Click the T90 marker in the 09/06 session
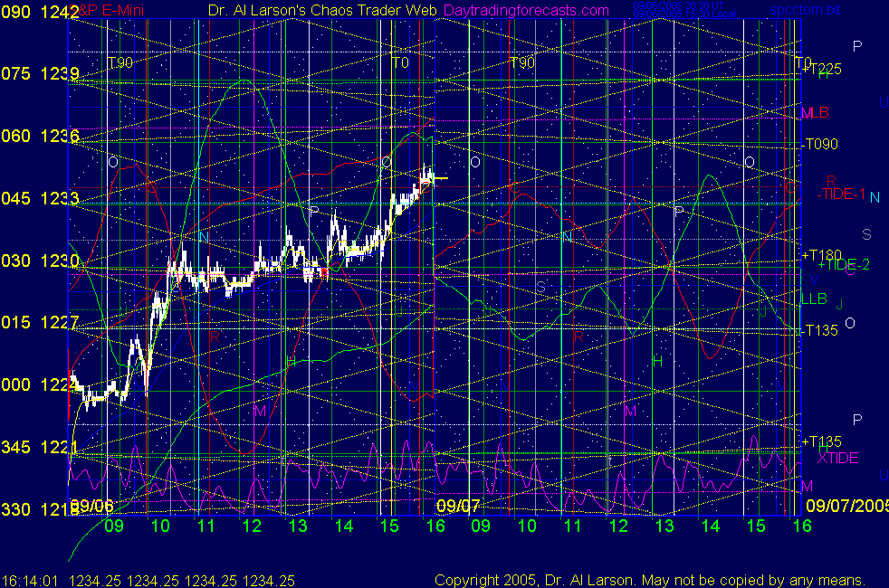Viewport: 889px width, 588px height. point(120,62)
